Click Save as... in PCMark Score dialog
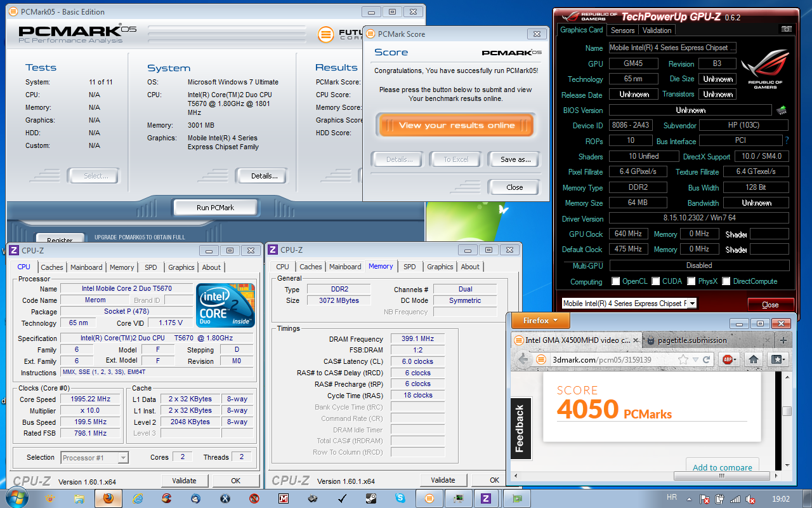This screenshot has height=508, width=812. 515,159
